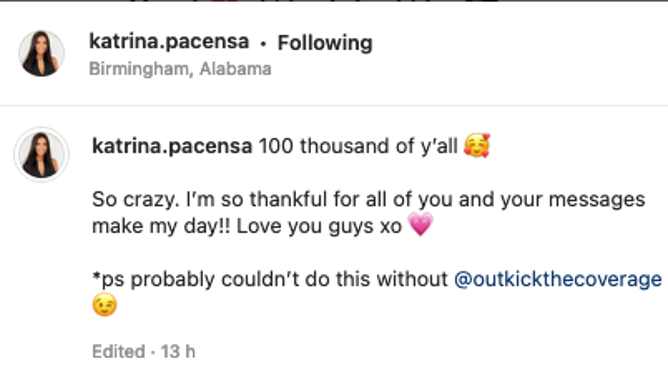
Task: Click the dot separator before Following
Action: pyautogui.click(x=263, y=43)
